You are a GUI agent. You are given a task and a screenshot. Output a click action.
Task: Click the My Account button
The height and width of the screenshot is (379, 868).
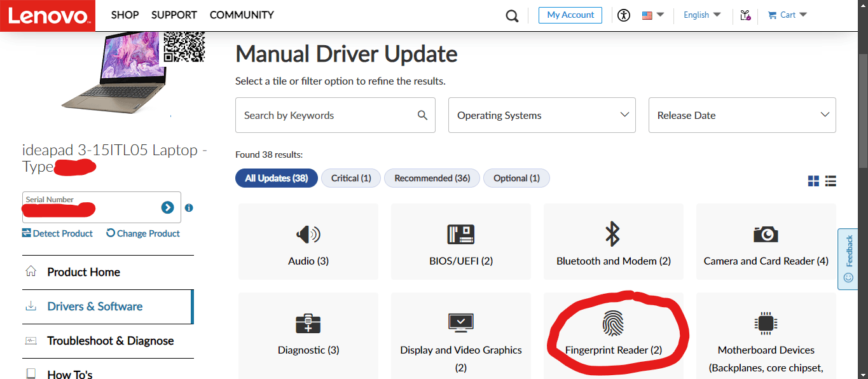click(x=570, y=15)
